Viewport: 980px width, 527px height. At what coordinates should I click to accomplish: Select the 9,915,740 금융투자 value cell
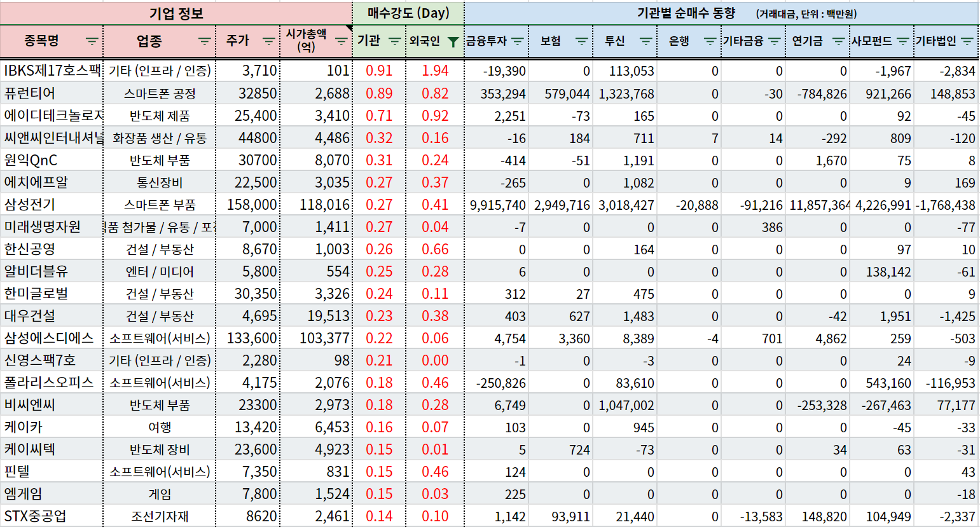tap(497, 205)
